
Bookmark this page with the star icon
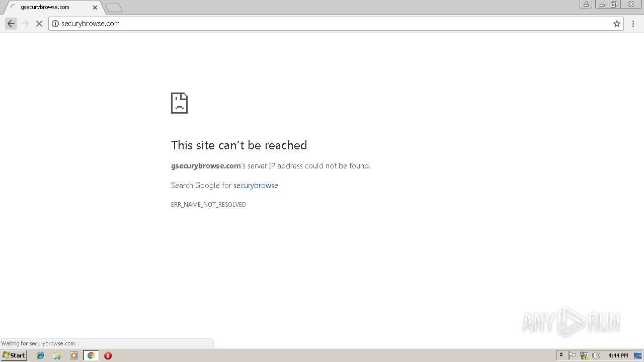pos(617,24)
